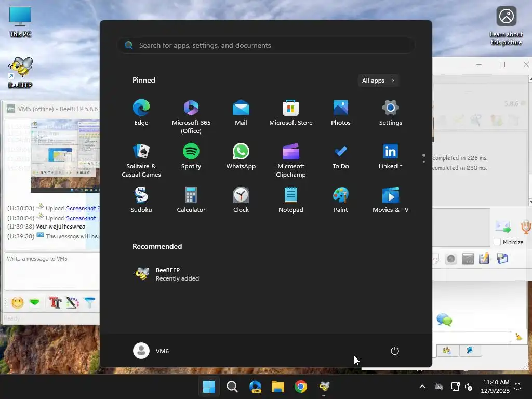The width and height of the screenshot is (532, 399).
Task: Launch Microsoft 365 (Office) from pinned apps
Action: pos(191,116)
